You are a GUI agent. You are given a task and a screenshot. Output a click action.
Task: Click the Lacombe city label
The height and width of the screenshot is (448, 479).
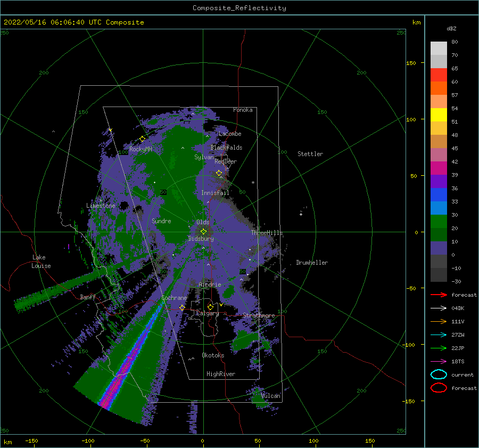(x=230, y=134)
